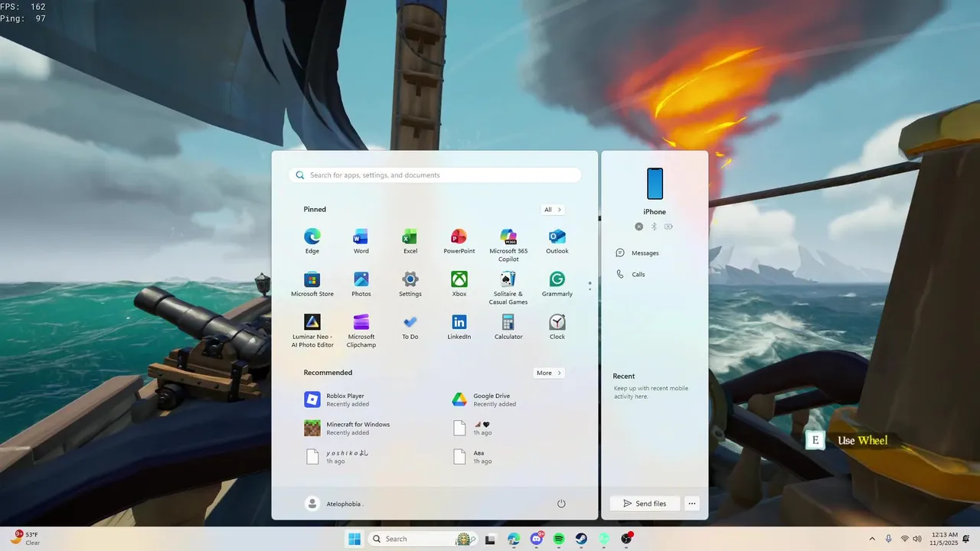Open OBS Studio from the taskbar
Viewport: 980px width, 551px height.
[x=626, y=539]
